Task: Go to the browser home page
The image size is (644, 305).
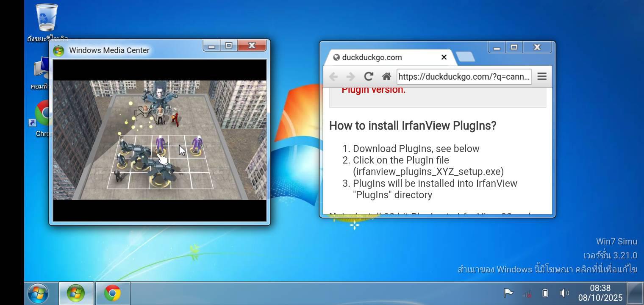Action: [x=386, y=76]
